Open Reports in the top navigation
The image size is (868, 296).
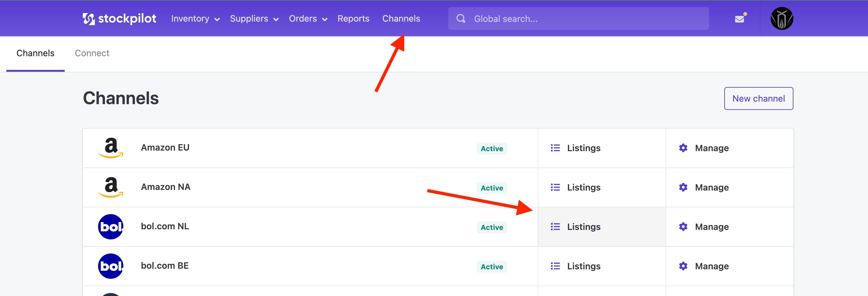coord(353,18)
